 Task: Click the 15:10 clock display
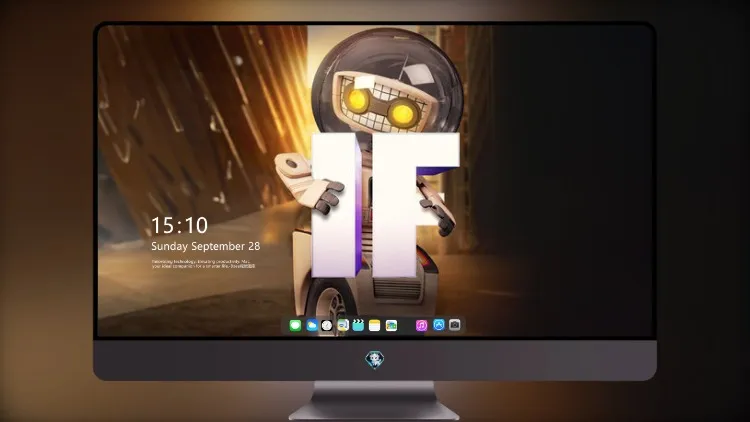[179, 225]
